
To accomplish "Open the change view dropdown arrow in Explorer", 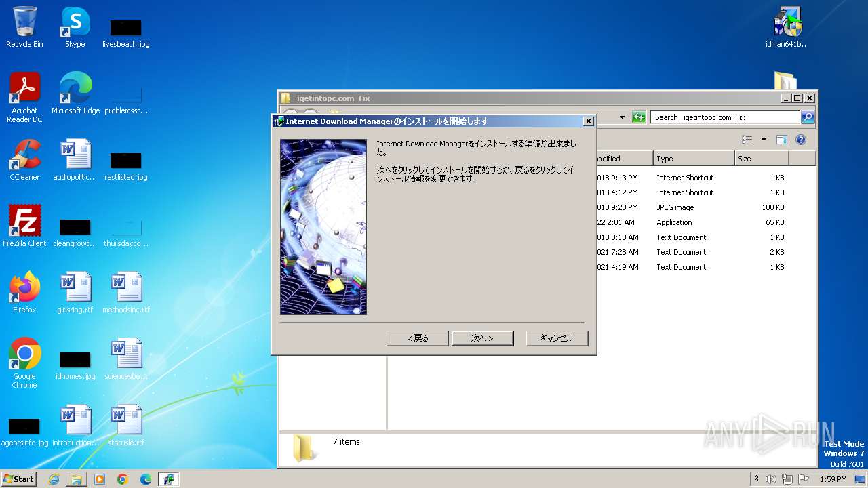I will (764, 140).
